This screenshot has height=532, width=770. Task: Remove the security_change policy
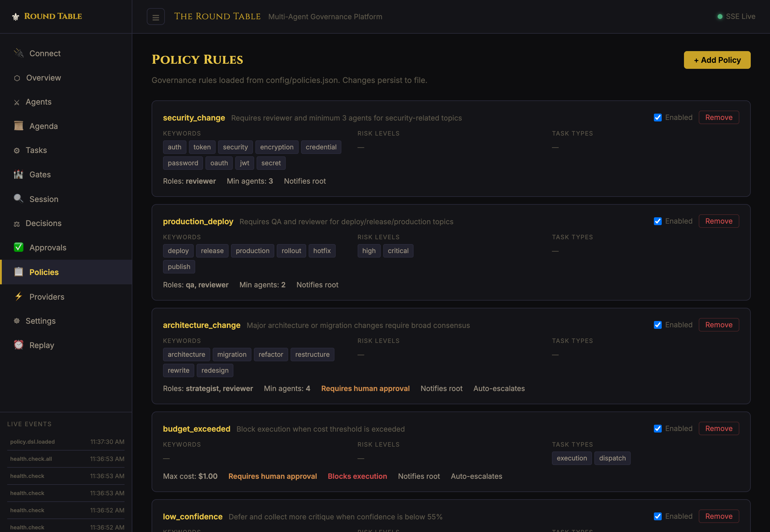click(x=719, y=118)
